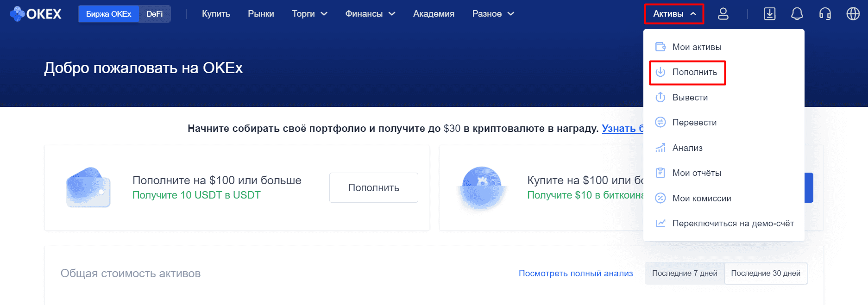Screen dimensions: 868x305
Task: Click the demo chart icon beside Переключиться
Action: (660, 223)
